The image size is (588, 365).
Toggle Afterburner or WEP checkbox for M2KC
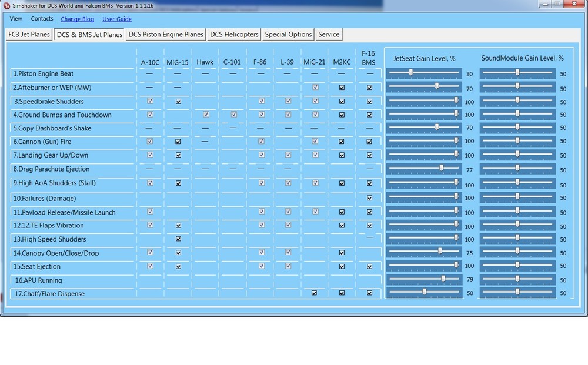[x=342, y=88]
